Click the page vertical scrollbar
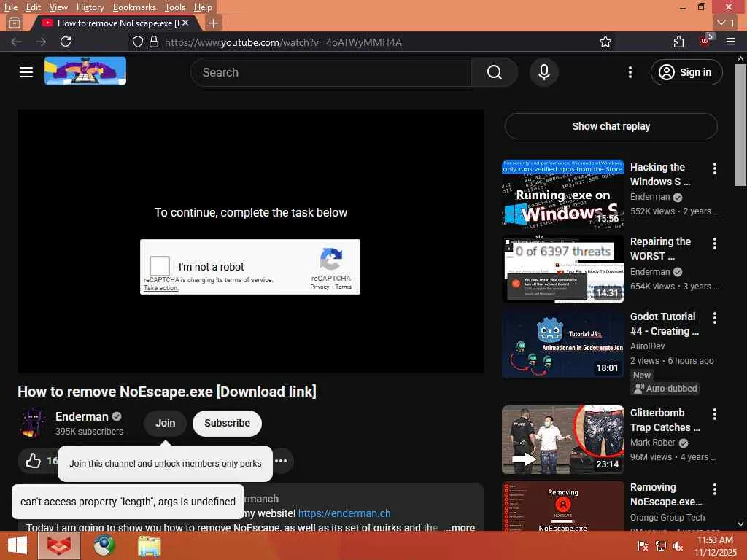Image resolution: width=747 pixels, height=560 pixels. (x=740, y=125)
